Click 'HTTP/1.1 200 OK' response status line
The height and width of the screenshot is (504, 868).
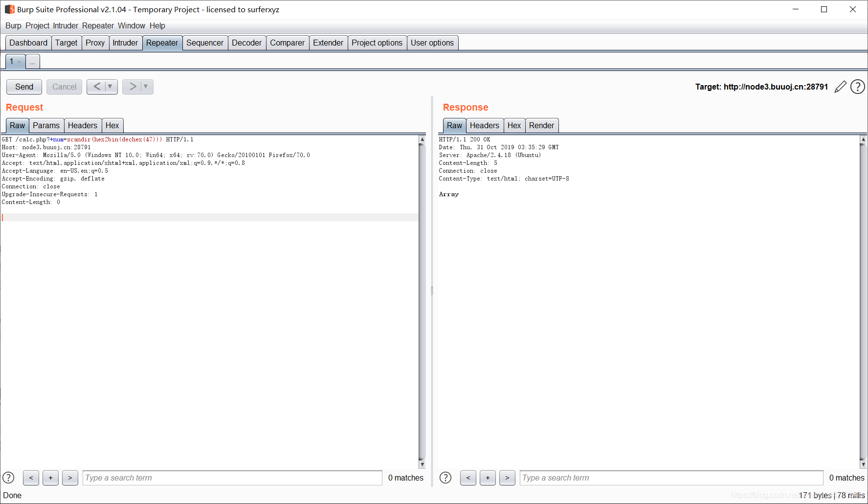click(465, 139)
